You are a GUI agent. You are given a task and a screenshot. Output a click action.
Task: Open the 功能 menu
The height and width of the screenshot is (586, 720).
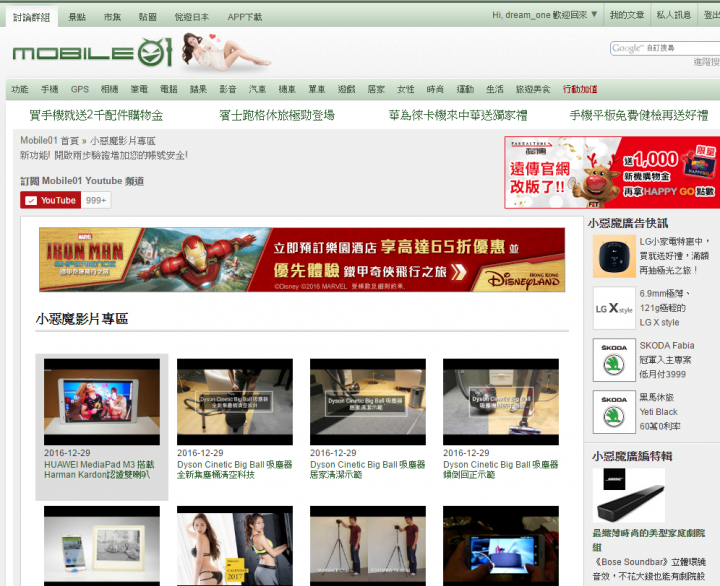click(20, 89)
